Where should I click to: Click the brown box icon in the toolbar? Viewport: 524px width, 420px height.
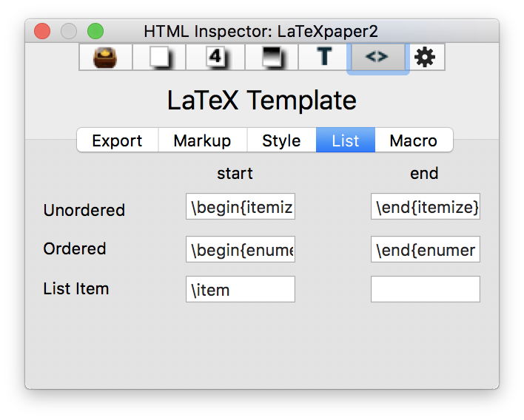click(106, 58)
